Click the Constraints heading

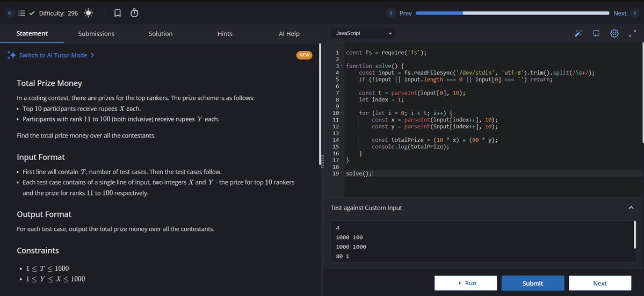click(38, 250)
